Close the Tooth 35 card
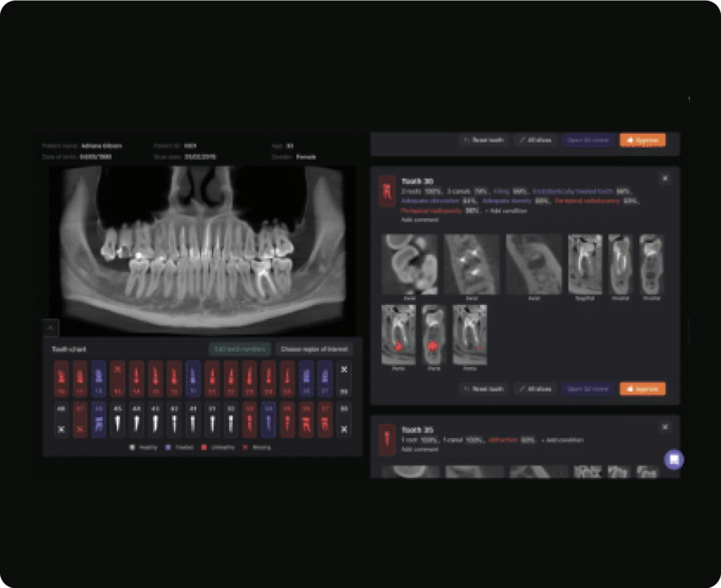This screenshot has height=588, width=721. (x=665, y=427)
